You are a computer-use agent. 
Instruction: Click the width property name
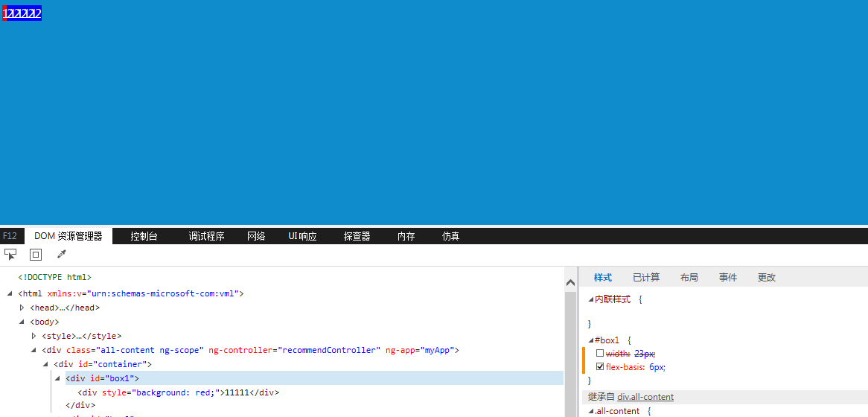618,353
